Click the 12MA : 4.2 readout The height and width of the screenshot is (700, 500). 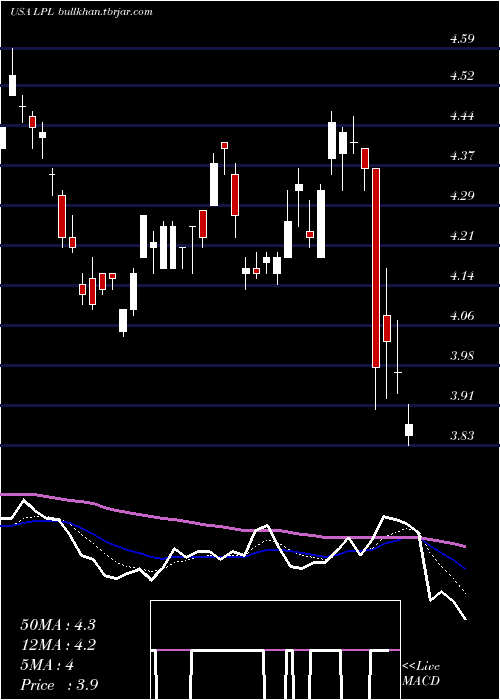58,645
